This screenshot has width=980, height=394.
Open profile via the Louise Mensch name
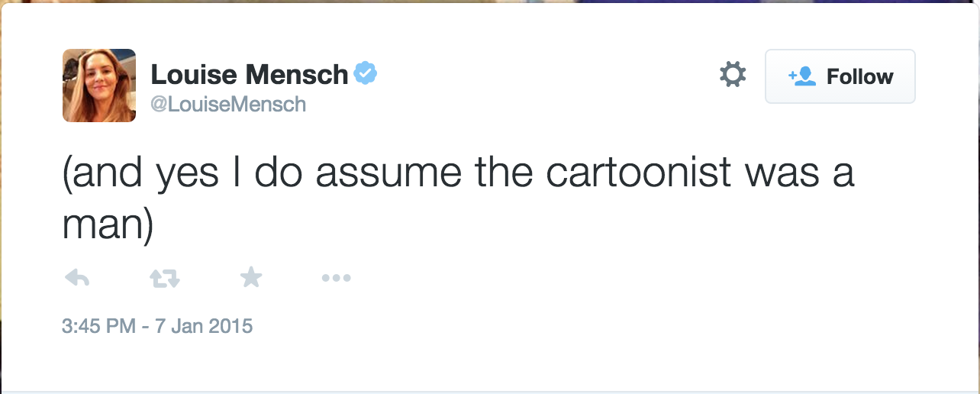[x=249, y=75]
